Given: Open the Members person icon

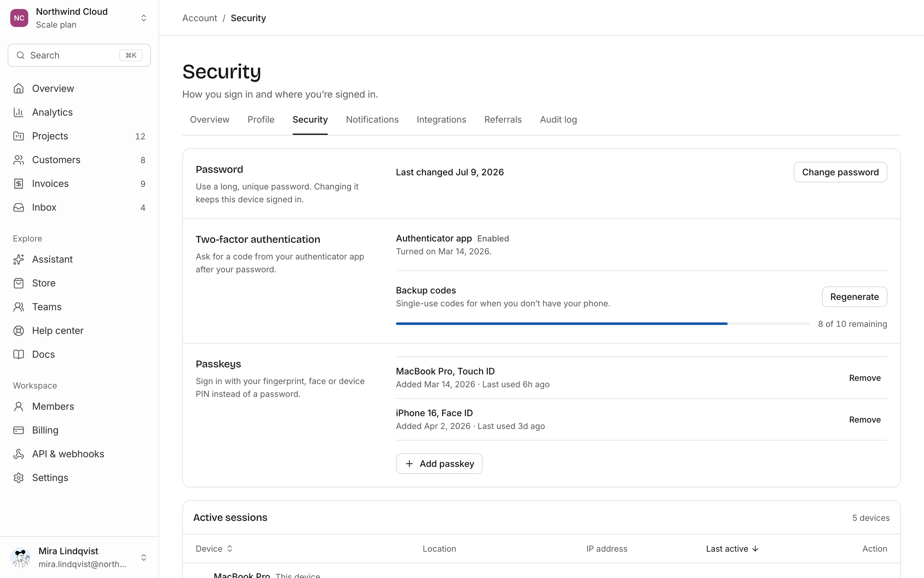Looking at the screenshot, I should (18, 406).
